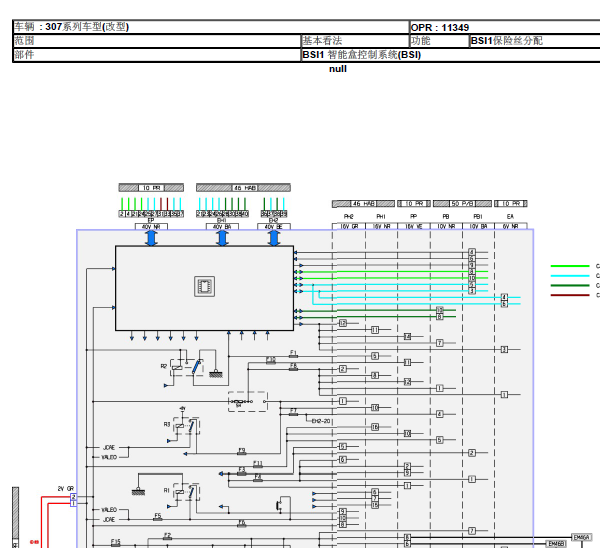Image resolution: width=600 pixels, height=548 pixels.
Task: Click the '2V GR' connector label
Action: pyautogui.click(x=65, y=489)
